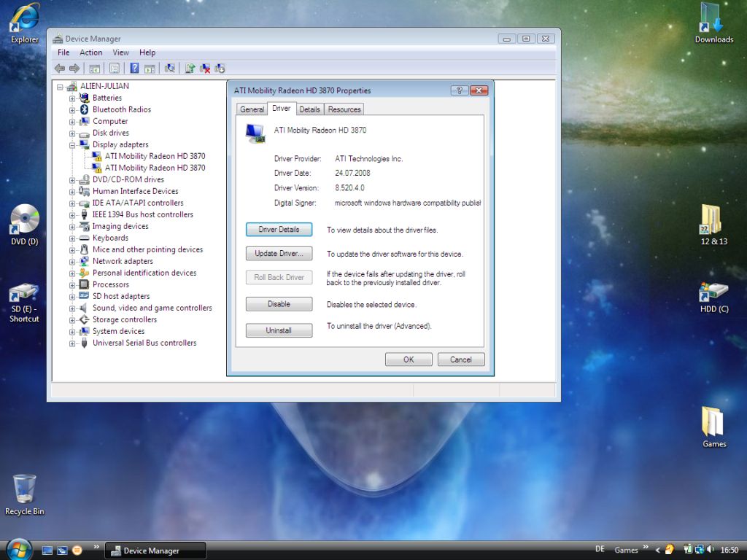
Task: Click the Uninstall button
Action: 279,330
